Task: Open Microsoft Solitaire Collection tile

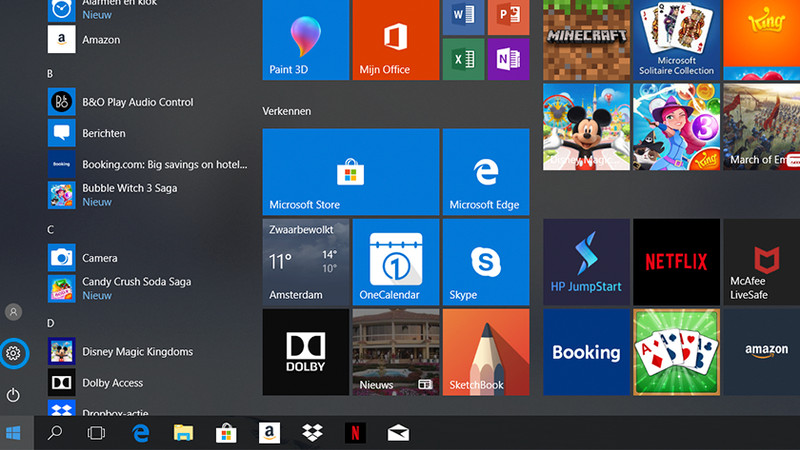Action: [x=677, y=40]
